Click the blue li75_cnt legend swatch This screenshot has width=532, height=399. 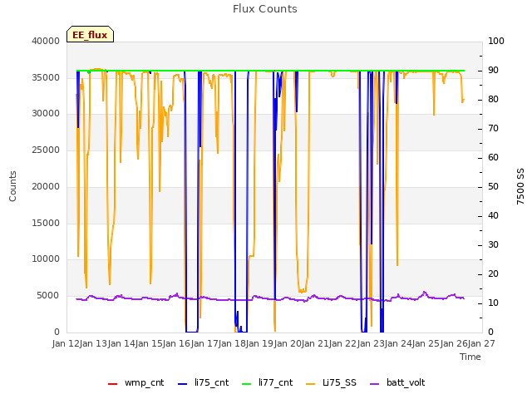tap(183, 384)
